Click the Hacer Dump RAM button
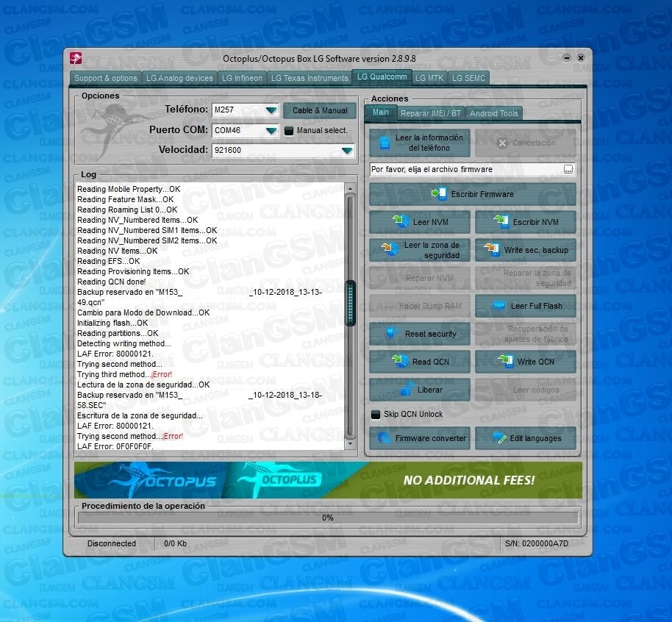Viewport: 672px width, 622px height. coord(420,306)
